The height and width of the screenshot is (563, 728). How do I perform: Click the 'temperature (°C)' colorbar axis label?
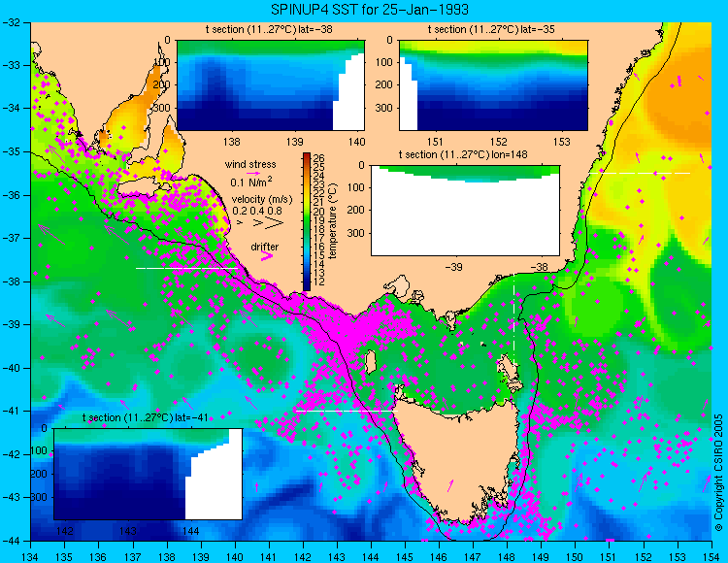click(332, 221)
